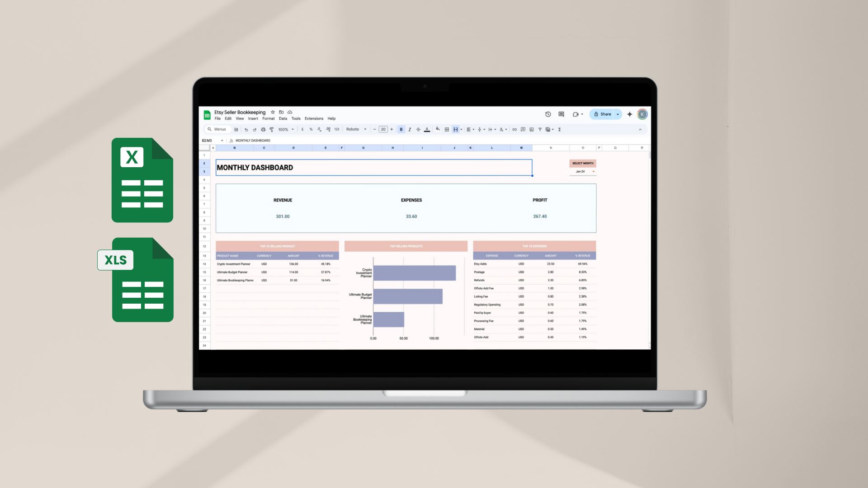The height and width of the screenshot is (488, 868).
Task: Click the insert link icon
Action: [514, 130]
